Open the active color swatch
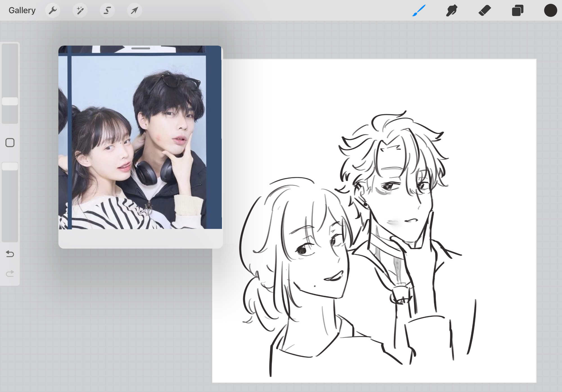Image resolution: width=562 pixels, height=392 pixels. [550, 10]
